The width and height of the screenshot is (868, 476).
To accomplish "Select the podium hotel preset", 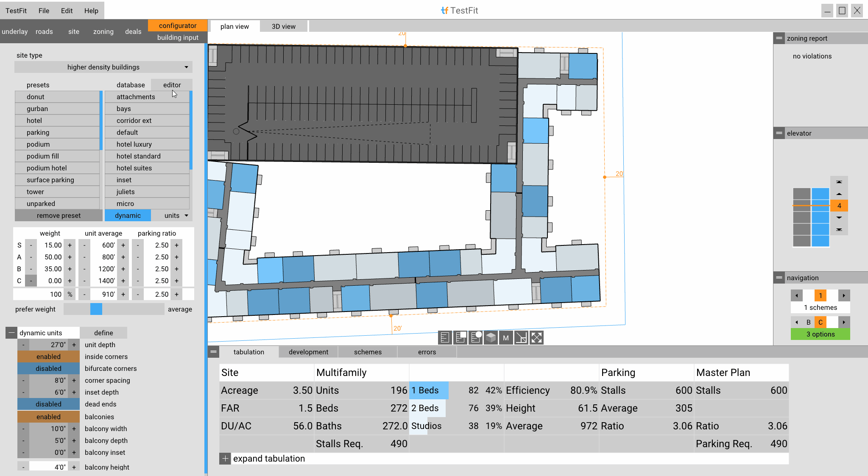I will [x=47, y=168].
